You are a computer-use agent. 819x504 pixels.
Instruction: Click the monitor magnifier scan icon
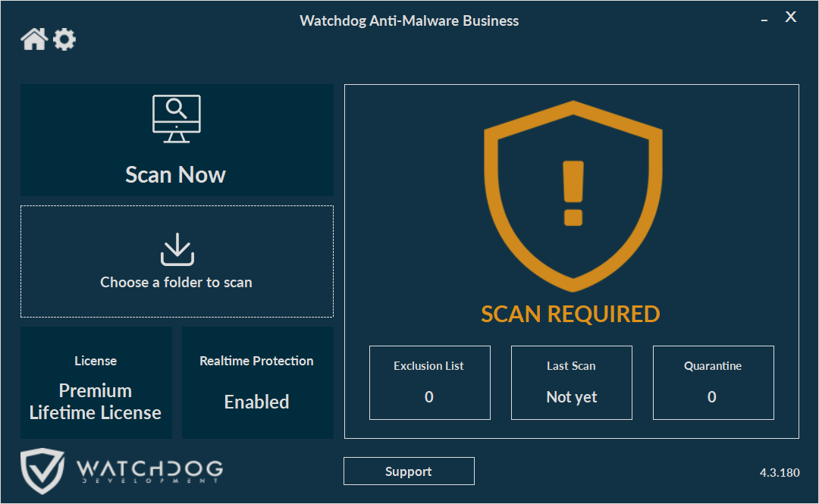[x=177, y=118]
